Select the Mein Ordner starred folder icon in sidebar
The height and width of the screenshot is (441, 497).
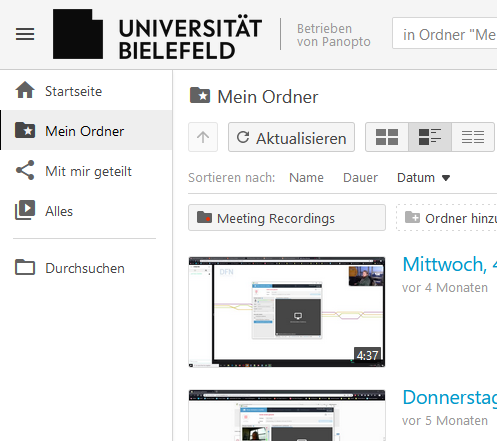25,130
